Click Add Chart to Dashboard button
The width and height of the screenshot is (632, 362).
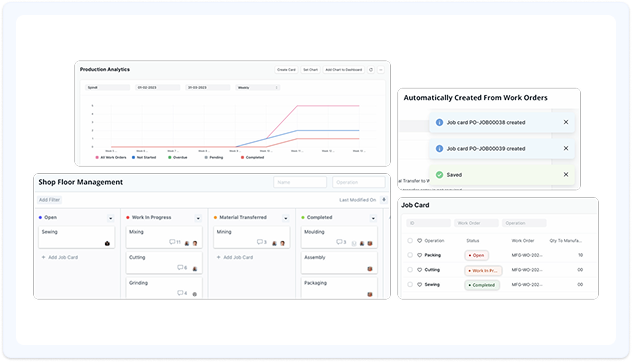tap(344, 70)
